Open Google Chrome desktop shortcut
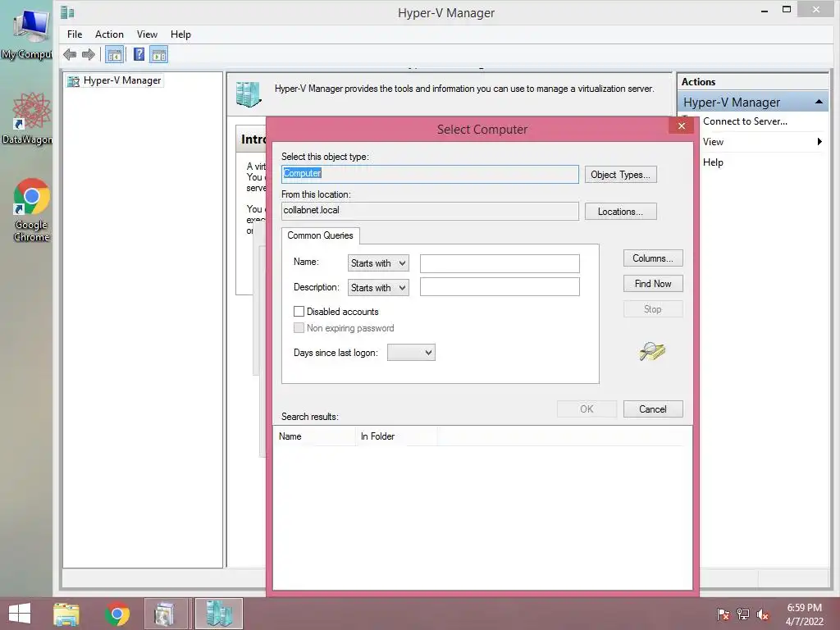Viewport: 840px width, 630px height. (31, 210)
